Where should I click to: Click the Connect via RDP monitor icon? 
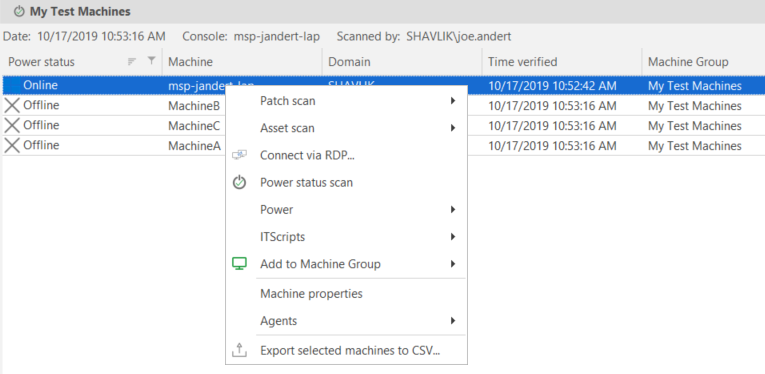[x=239, y=155]
